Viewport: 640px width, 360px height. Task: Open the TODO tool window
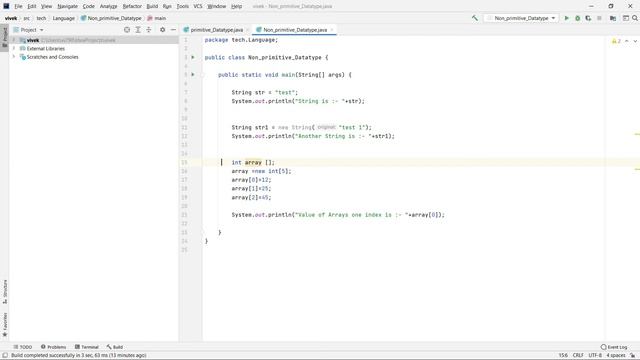(x=22, y=347)
